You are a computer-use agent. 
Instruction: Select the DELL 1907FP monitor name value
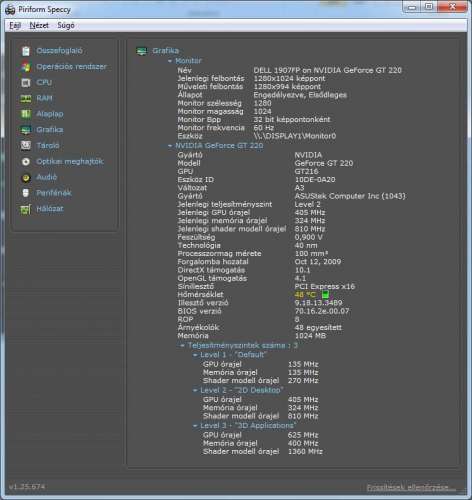tap(328, 70)
